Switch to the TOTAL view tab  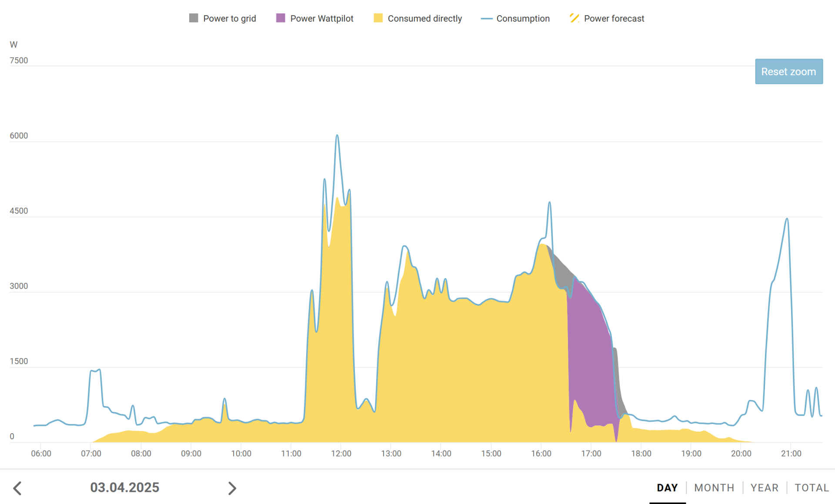[x=812, y=487]
